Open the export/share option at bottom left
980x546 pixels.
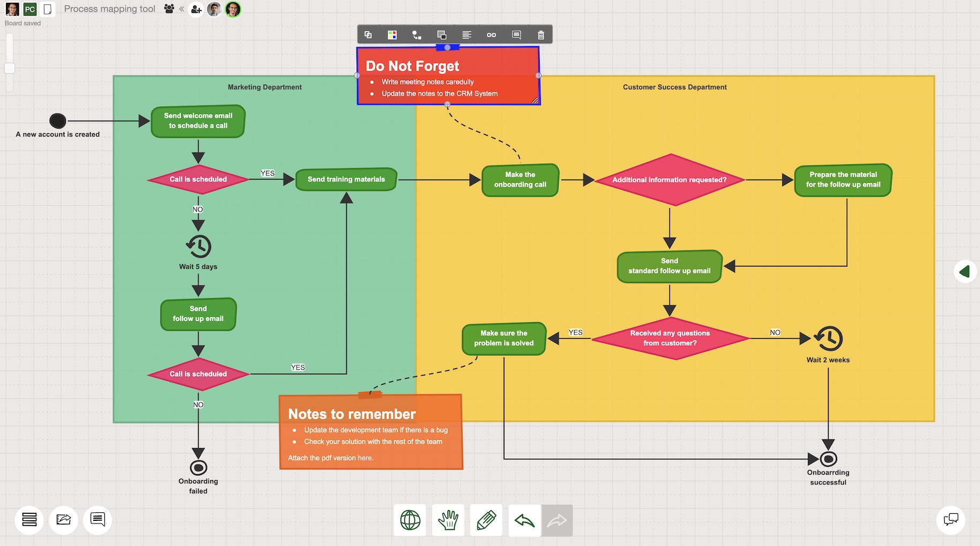point(63,520)
